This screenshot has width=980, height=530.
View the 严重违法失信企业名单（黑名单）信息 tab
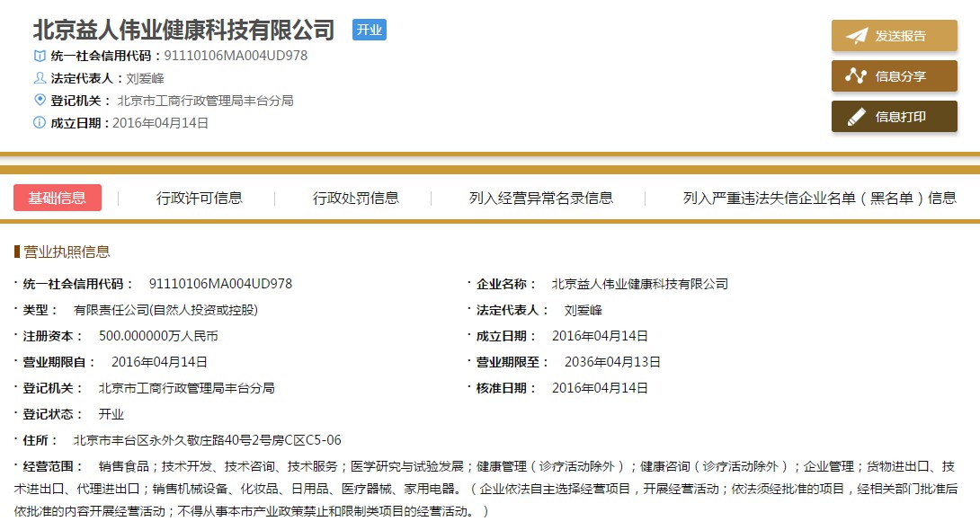819,198
